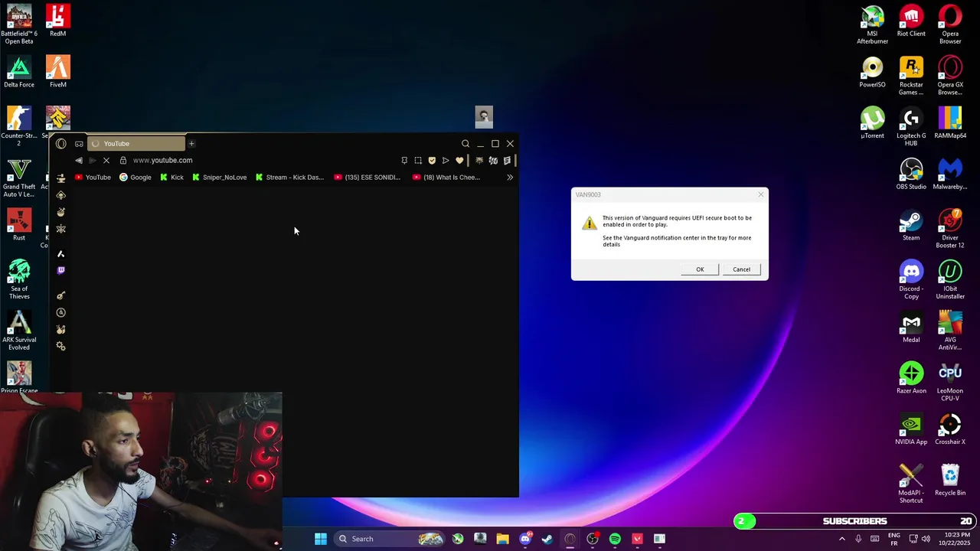
Task: Click the microphone icon in system tray
Action: tap(858, 539)
